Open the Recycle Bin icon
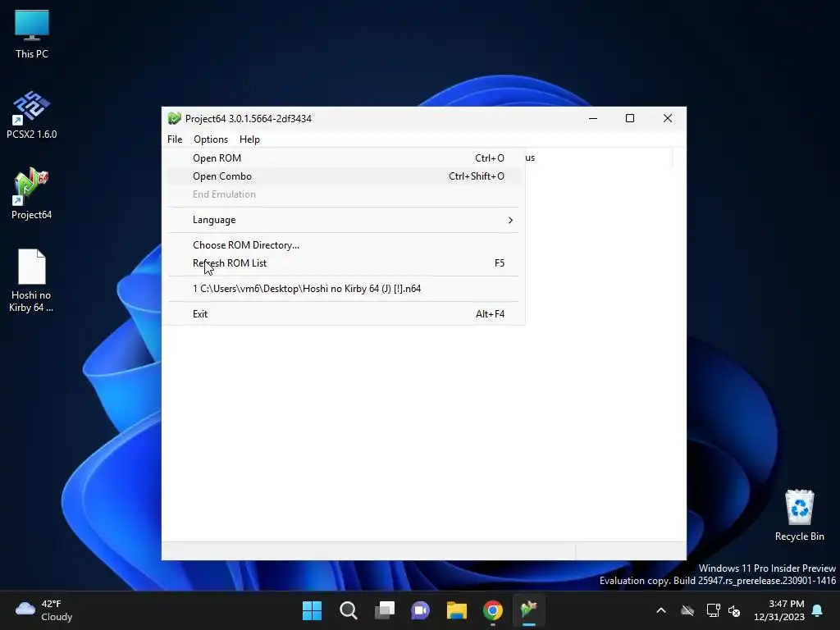Image resolution: width=840 pixels, height=630 pixels. 799,515
